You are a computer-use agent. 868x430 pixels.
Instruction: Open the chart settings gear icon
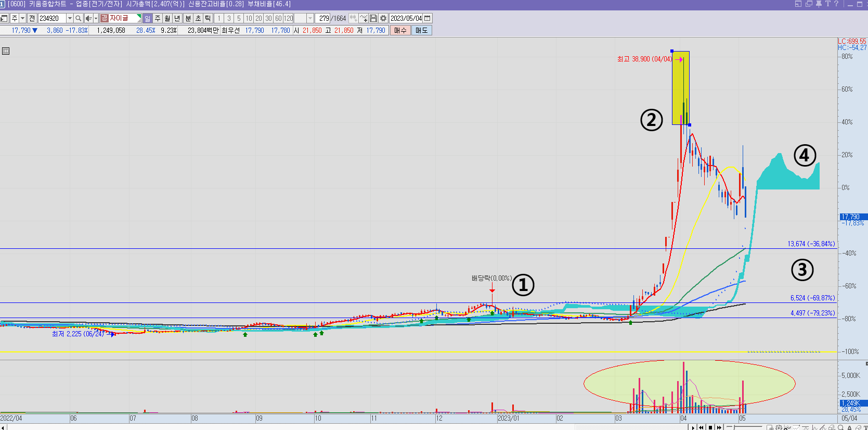(x=383, y=18)
